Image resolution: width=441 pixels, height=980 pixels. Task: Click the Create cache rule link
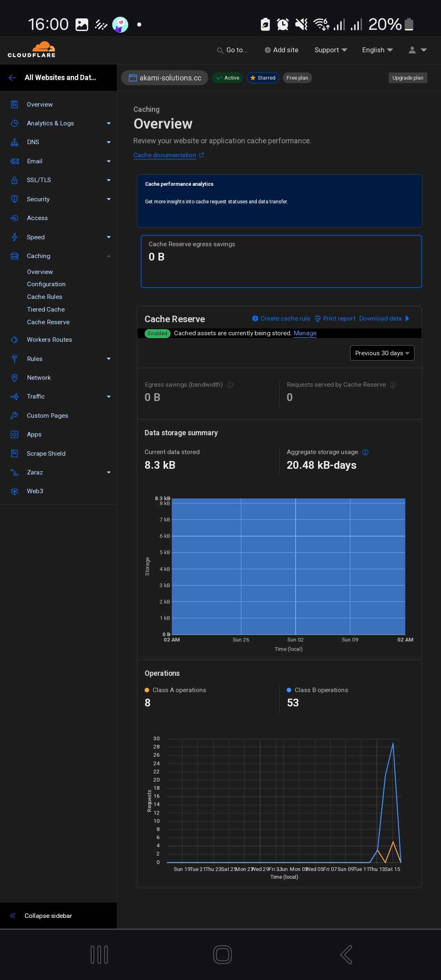point(281,318)
